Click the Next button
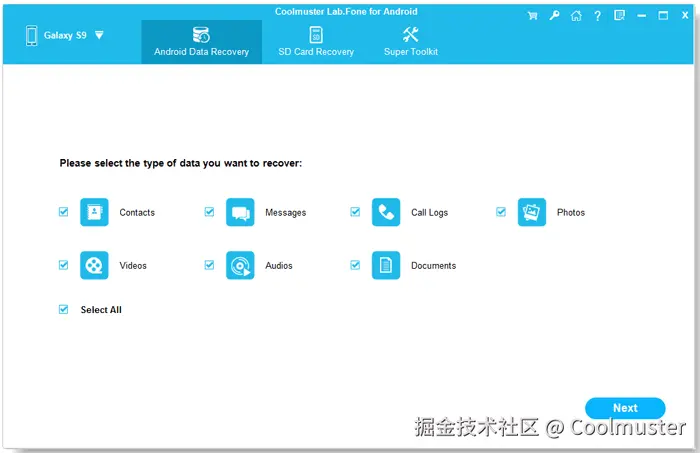This screenshot has height=453, width=700. [625, 408]
